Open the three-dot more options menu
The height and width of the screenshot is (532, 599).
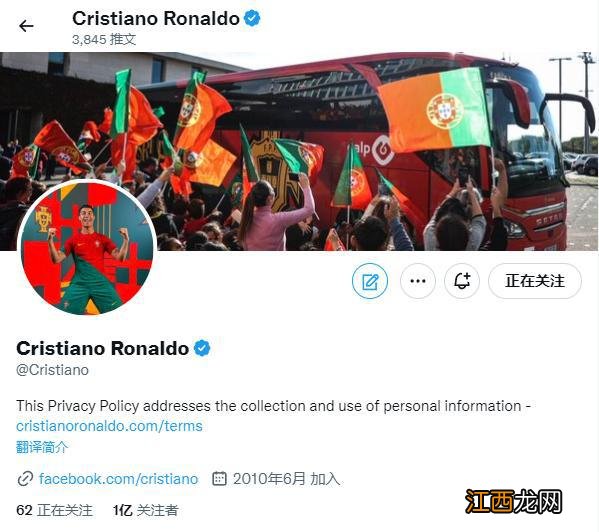418,281
